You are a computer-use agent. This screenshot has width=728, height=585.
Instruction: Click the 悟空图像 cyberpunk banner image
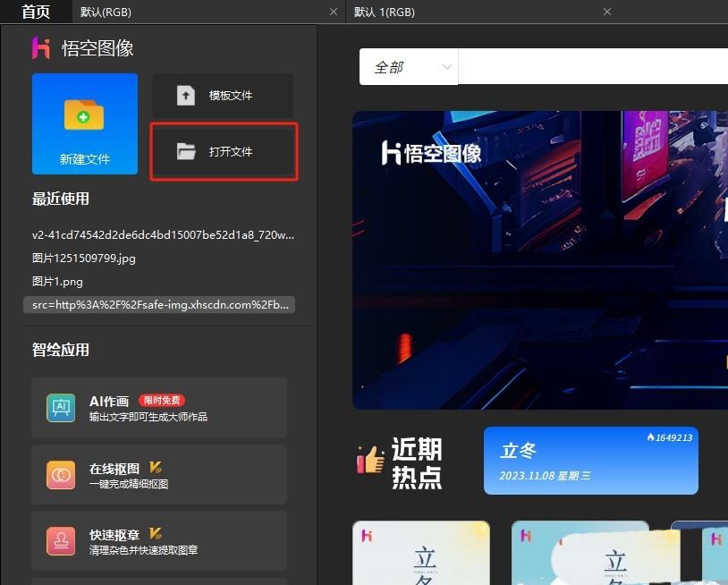coord(540,260)
